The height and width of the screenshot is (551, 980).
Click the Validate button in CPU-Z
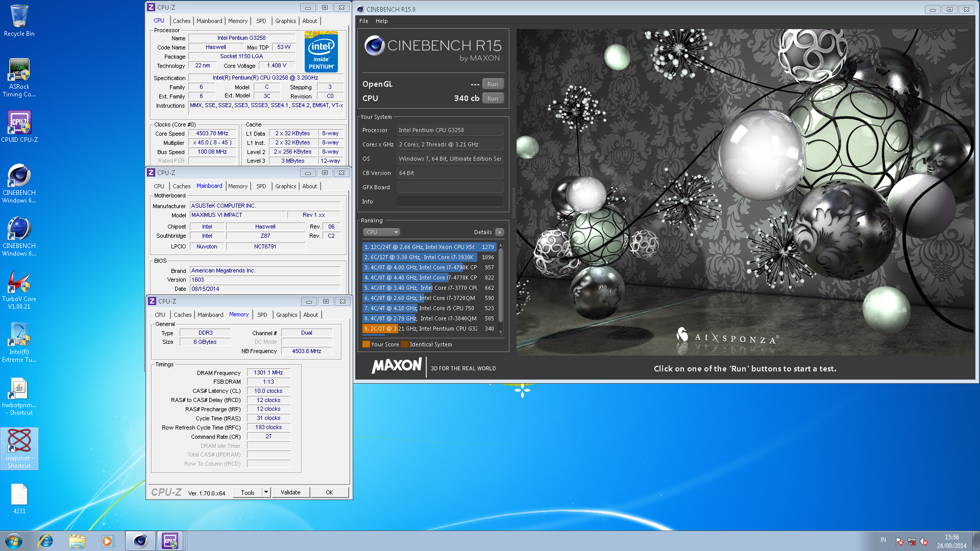point(290,492)
